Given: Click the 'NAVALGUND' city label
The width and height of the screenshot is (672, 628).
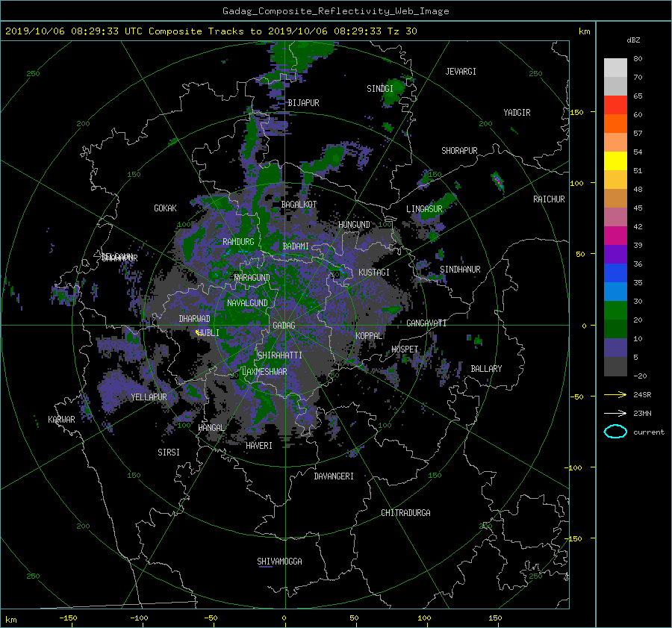Looking at the screenshot, I should tap(247, 303).
